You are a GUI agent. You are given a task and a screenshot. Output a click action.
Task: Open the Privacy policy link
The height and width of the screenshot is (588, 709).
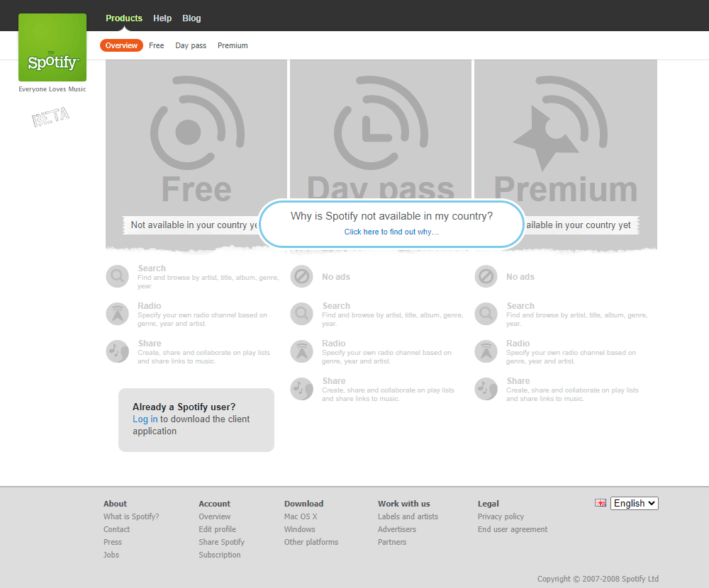point(501,516)
